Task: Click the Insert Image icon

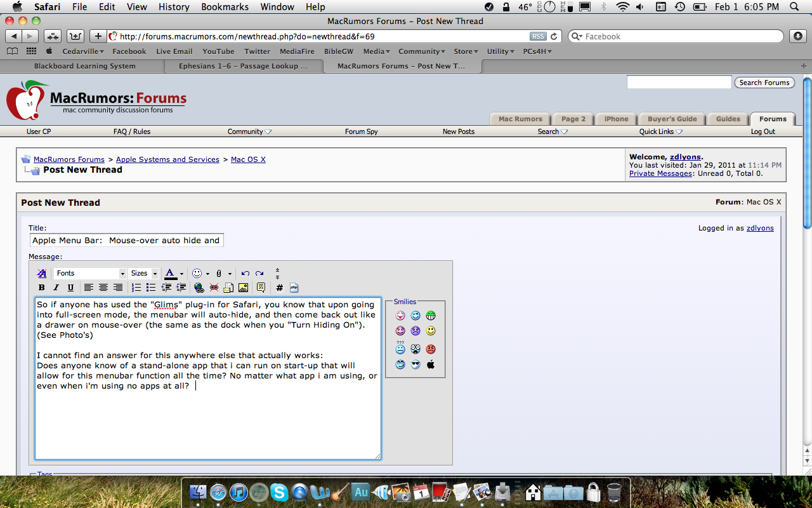Action: (243, 288)
